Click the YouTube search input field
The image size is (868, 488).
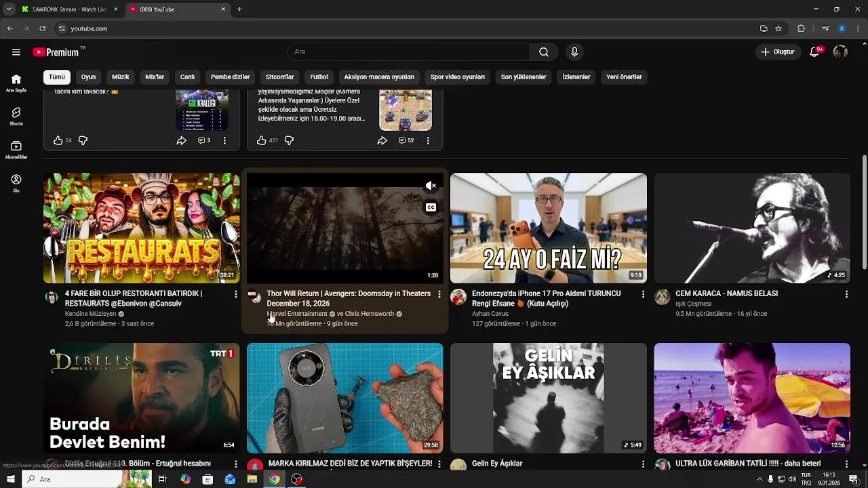tap(408, 52)
